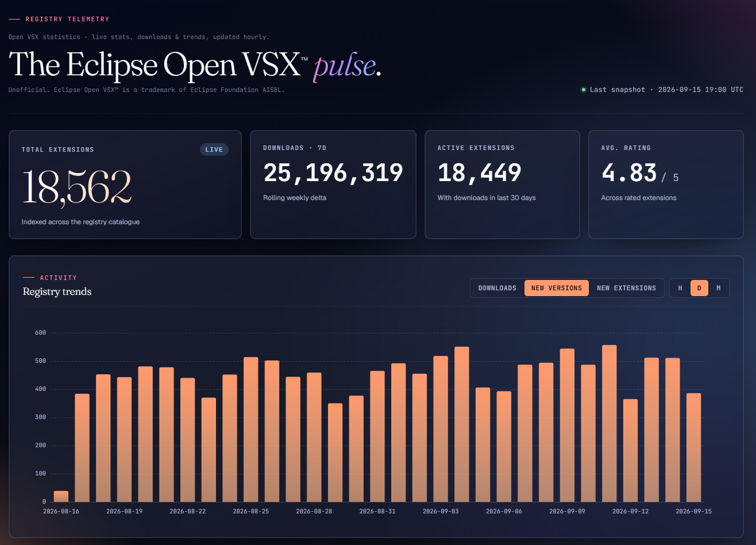Image resolution: width=756 pixels, height=545 pixels.
Task: Click the Eclipse Foundation trademark notice
Action: pos(146,90)
